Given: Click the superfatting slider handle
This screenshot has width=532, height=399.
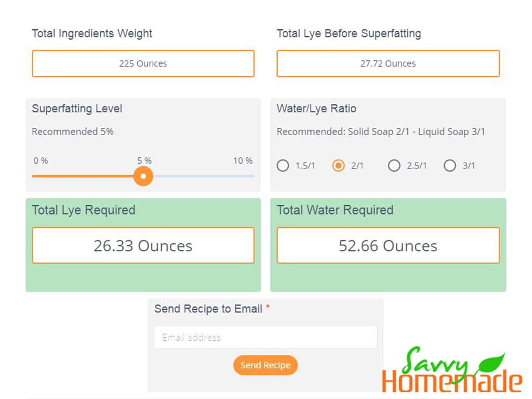Looking at the screenshot, I should (143, 176).
